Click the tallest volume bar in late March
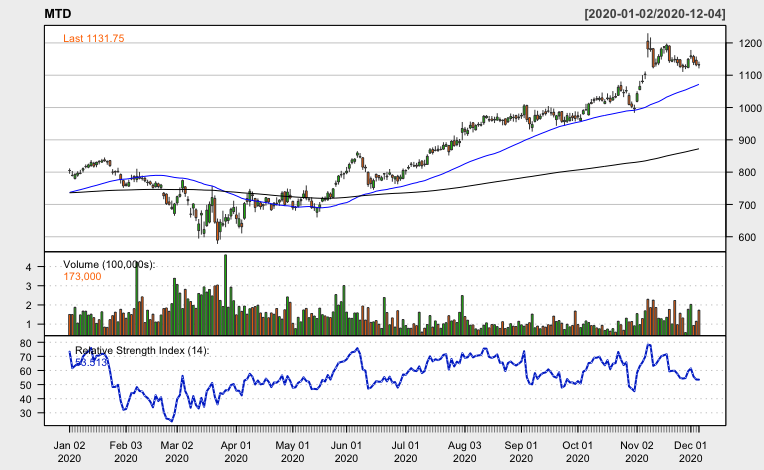This screenshot has width=764, height=470. (x=225, y=295)
